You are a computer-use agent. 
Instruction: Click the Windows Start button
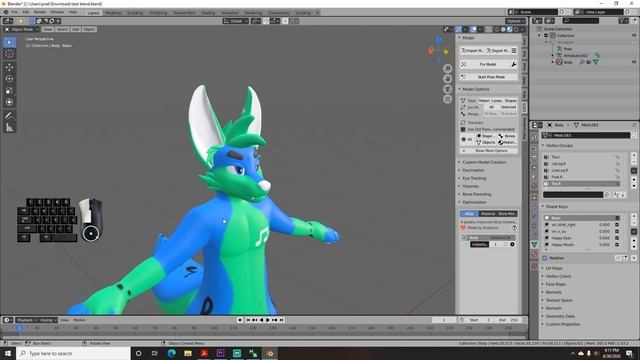[8, 353]
